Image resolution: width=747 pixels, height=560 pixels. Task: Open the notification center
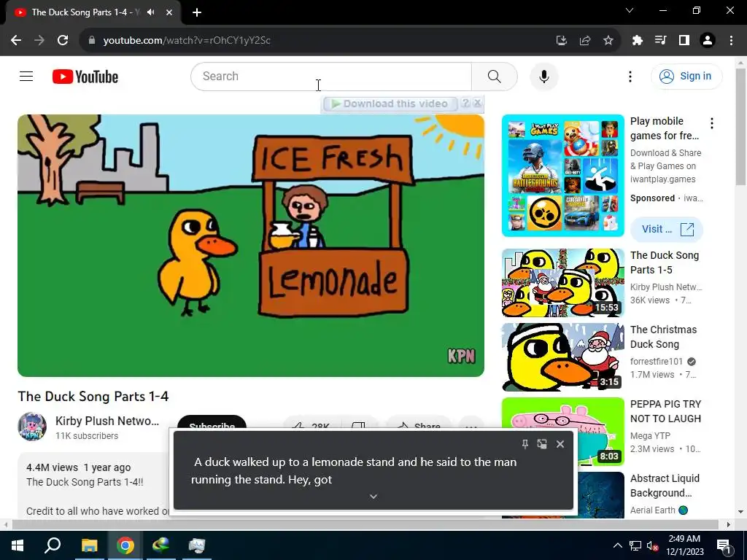[x=724, y=545]
